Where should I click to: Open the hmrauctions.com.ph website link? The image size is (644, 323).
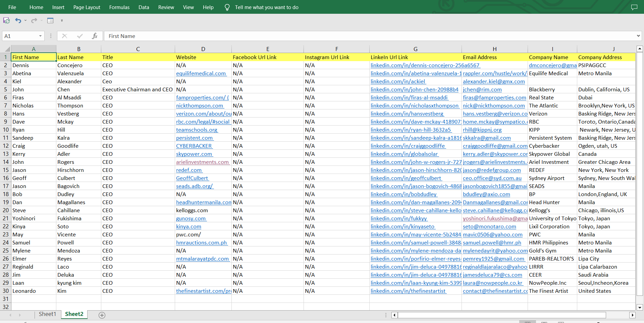pos(202,242)
